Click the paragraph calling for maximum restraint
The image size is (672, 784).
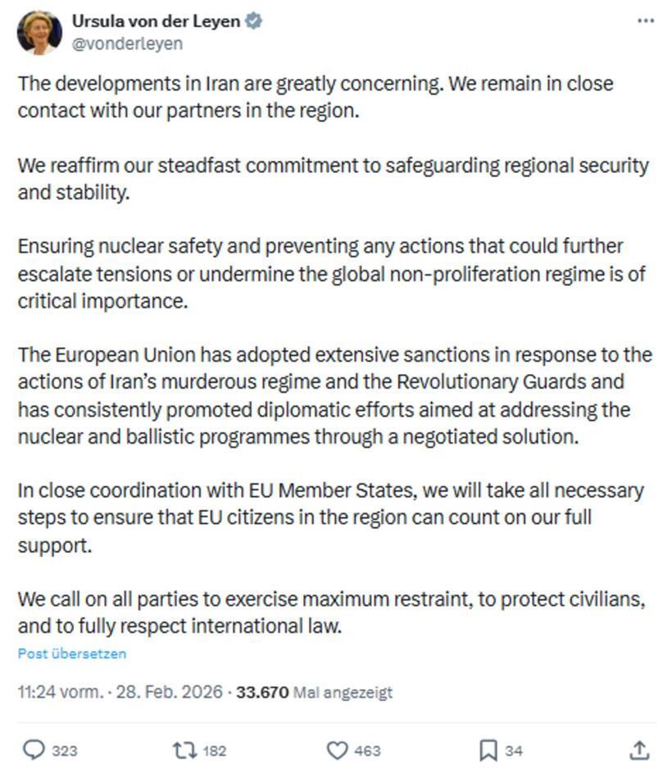tap(331, 613)
